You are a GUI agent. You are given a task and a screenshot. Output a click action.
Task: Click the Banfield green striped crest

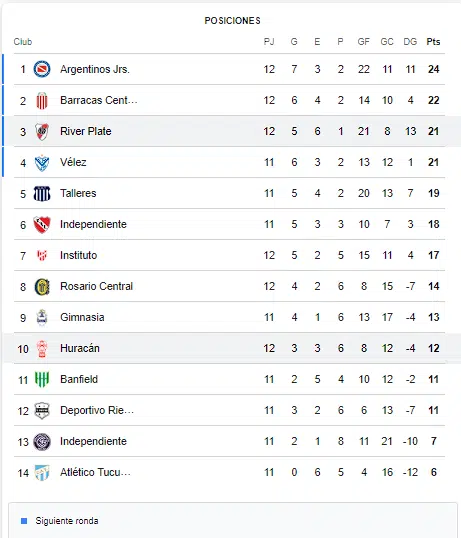42,379
